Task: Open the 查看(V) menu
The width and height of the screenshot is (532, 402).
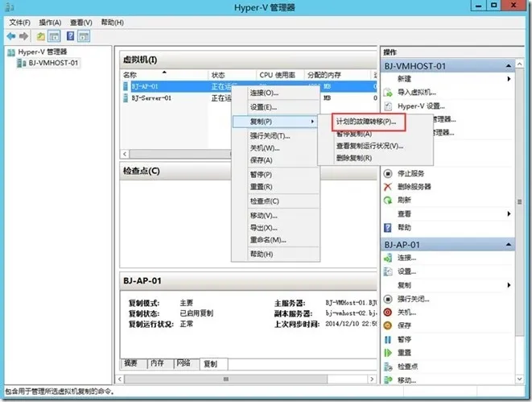Action: pyautogui.click(x=81, y=23)
